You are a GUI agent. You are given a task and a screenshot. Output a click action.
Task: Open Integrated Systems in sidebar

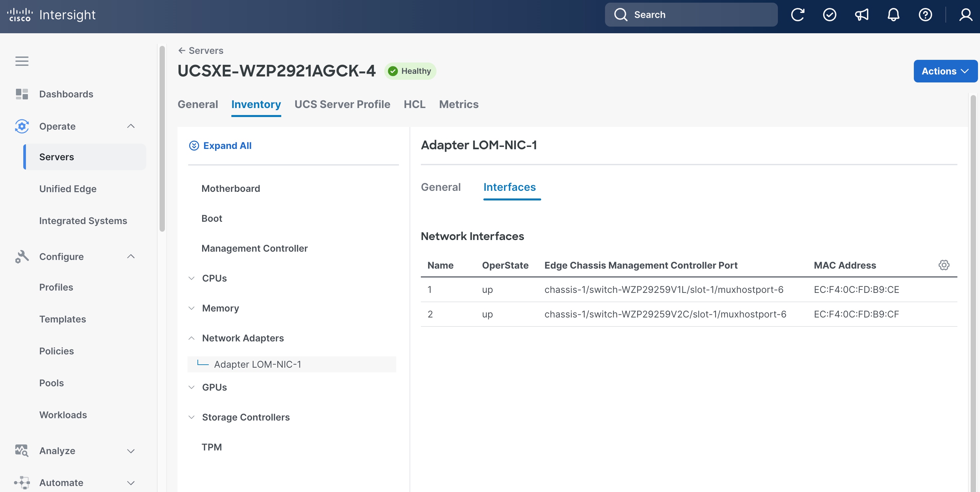pos(83,221)
